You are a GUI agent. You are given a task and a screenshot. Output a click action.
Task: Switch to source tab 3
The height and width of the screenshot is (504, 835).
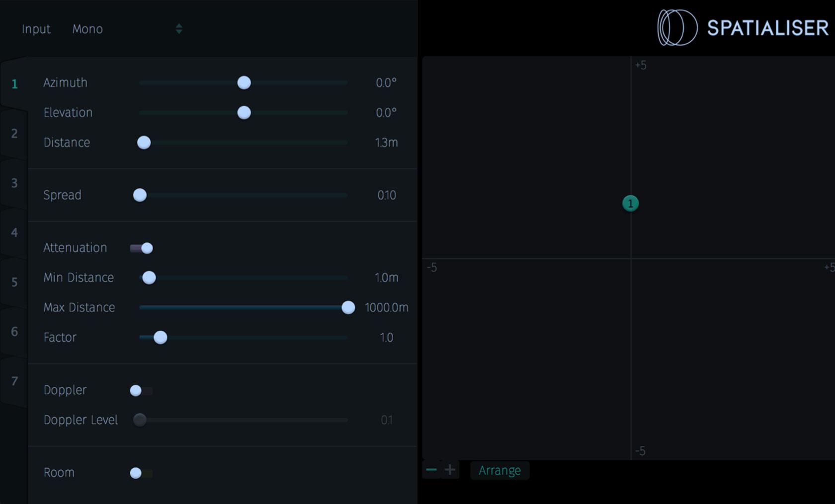tap(14, 183)
